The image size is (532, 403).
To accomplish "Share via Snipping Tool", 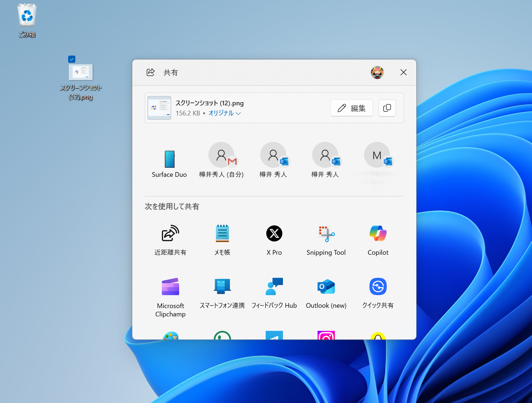I will (325, 238).
